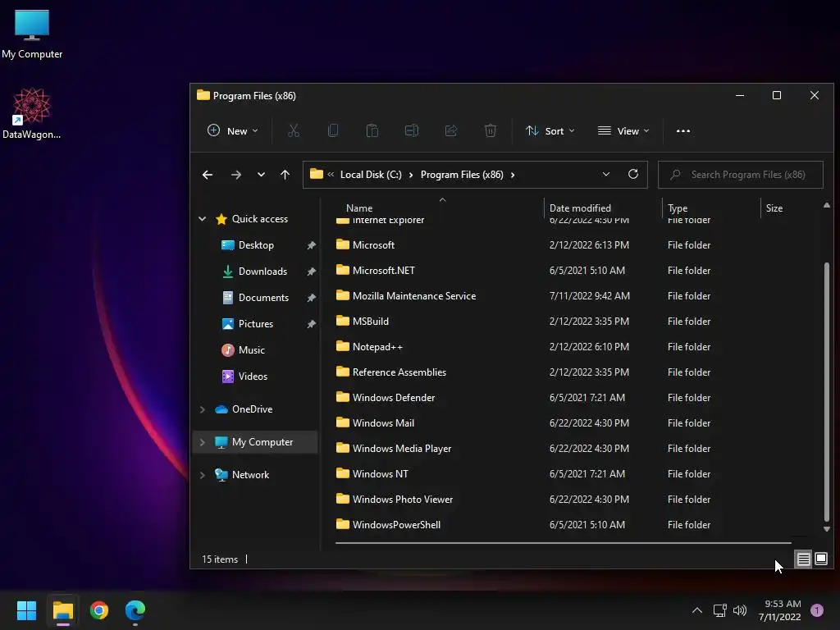
Task: Click the Rename icon in toolbar
Action: tap(412, 130)
